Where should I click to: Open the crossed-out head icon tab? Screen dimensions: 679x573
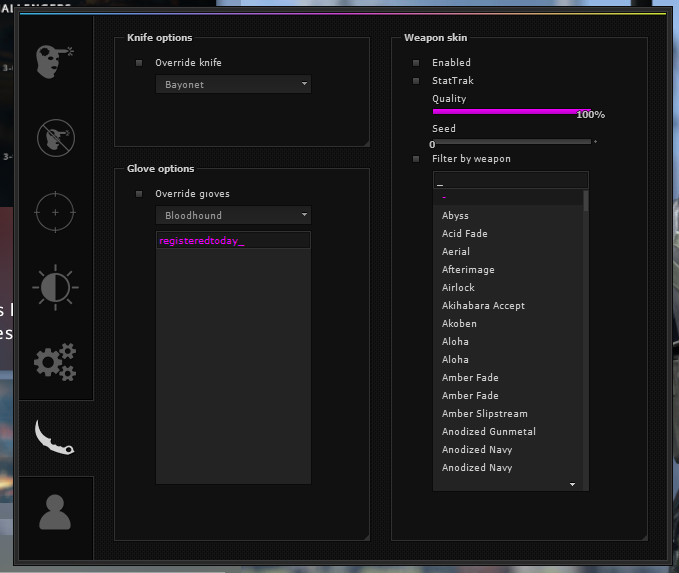click(x=55, y=137)
